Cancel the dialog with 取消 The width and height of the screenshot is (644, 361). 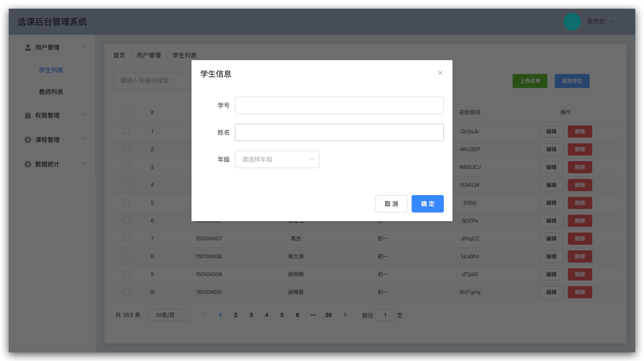391,204
